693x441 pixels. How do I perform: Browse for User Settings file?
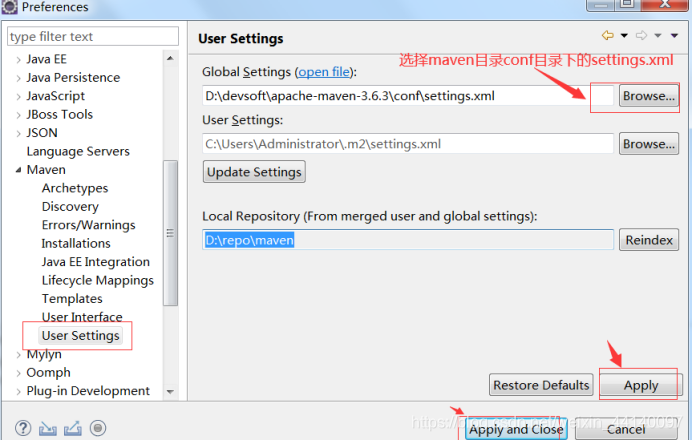point(648,144)
